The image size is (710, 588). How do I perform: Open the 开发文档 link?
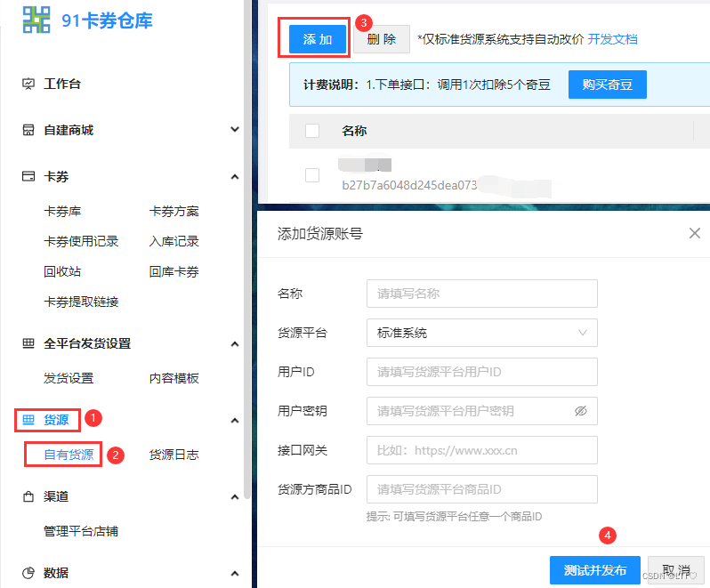(x=612, y=39)
